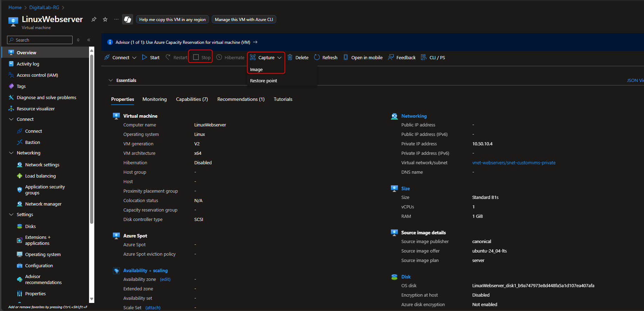This screenshot has height=311, width=644.
Task: Click the pin VM to dashboard icon
Action: point(94,20)
